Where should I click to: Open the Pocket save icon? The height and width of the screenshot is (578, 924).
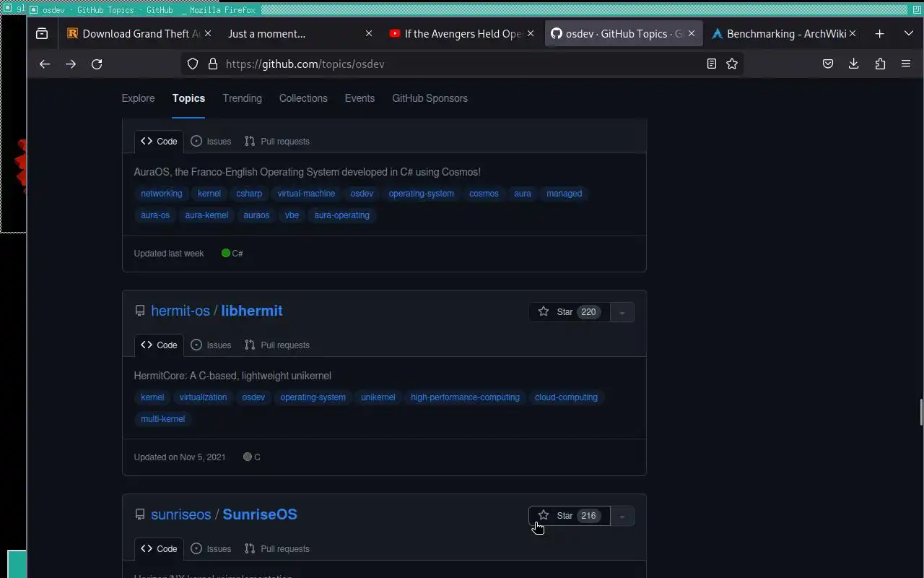pyautogui.click(x=828, y=64)
